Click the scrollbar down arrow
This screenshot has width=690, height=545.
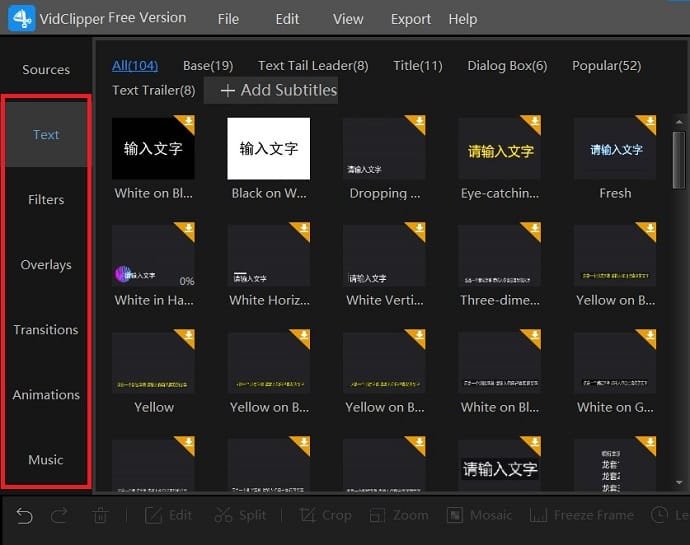point(679,483)
